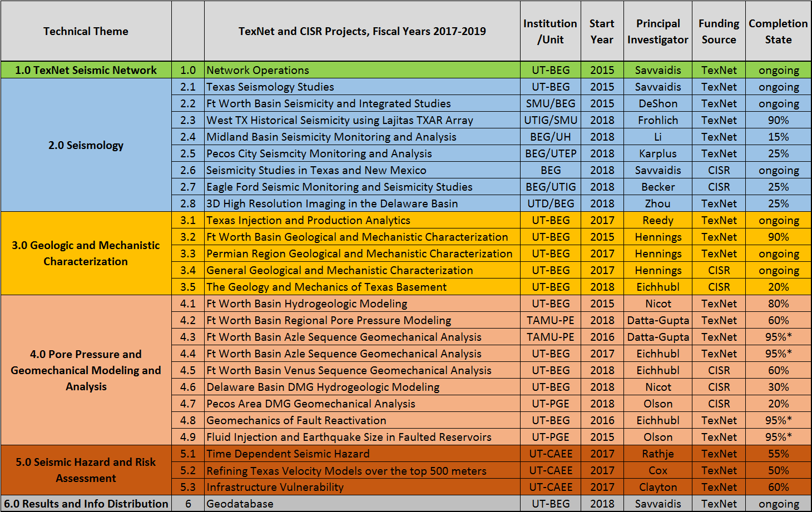The height and width of the screenshot is (512, 812).
Task: Select 'Ft Worth Basin Geological and Mechanistic Characterization'
Action: pos(362,237)
